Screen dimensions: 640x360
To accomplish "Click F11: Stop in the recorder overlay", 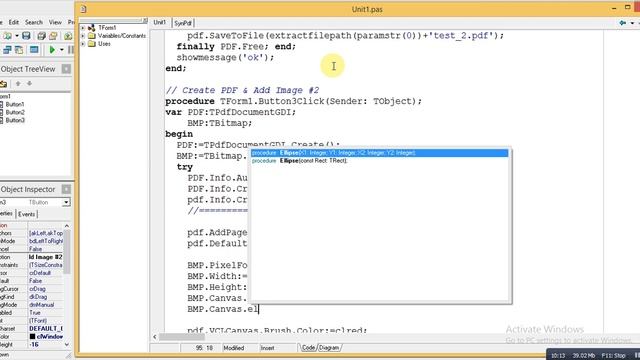I will 613,356.
